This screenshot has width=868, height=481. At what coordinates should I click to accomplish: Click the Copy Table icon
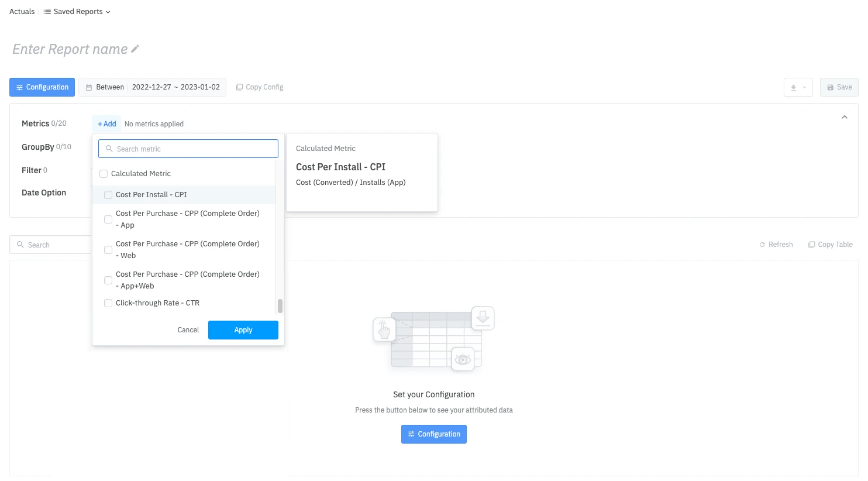tap(811, 245)
